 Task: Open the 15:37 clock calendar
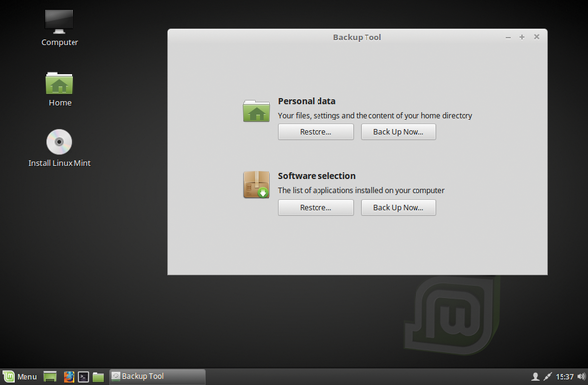click(x=564, y=377)
